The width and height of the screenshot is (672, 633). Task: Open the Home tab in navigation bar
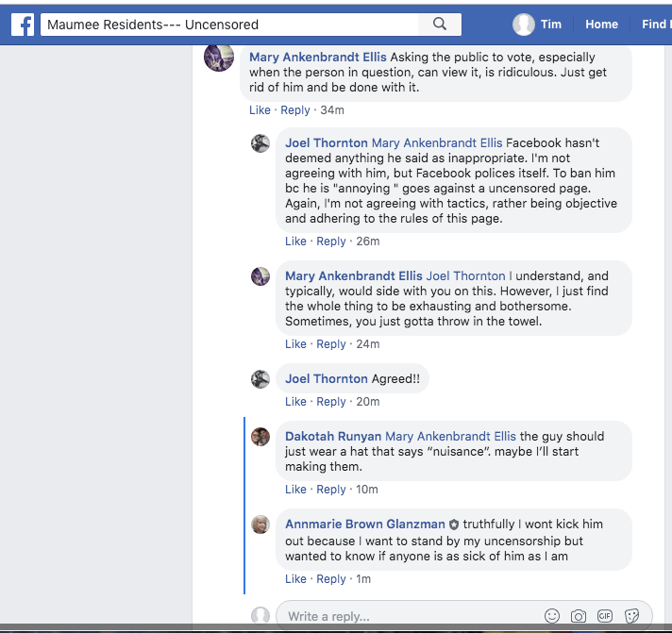pyautogui.click(x=601, y=25)
